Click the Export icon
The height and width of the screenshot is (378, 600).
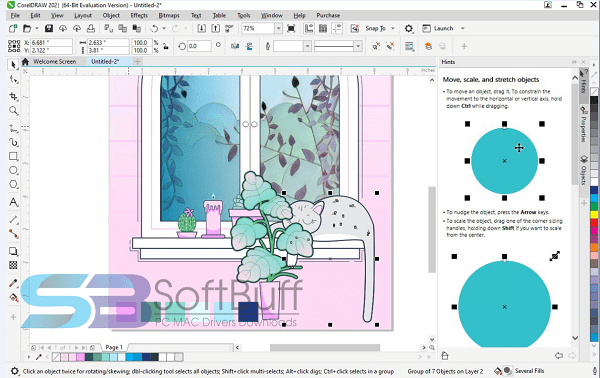point(215,28)
